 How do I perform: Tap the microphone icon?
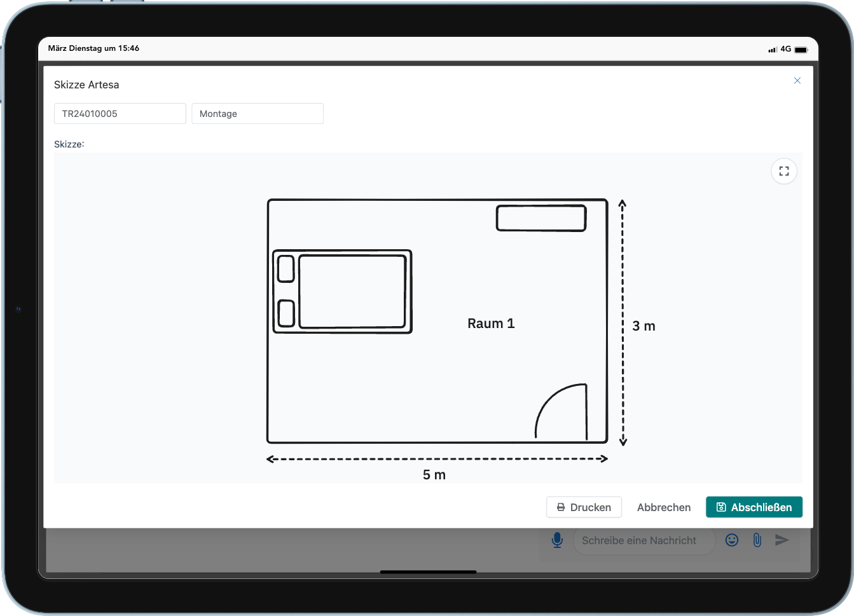557,540
